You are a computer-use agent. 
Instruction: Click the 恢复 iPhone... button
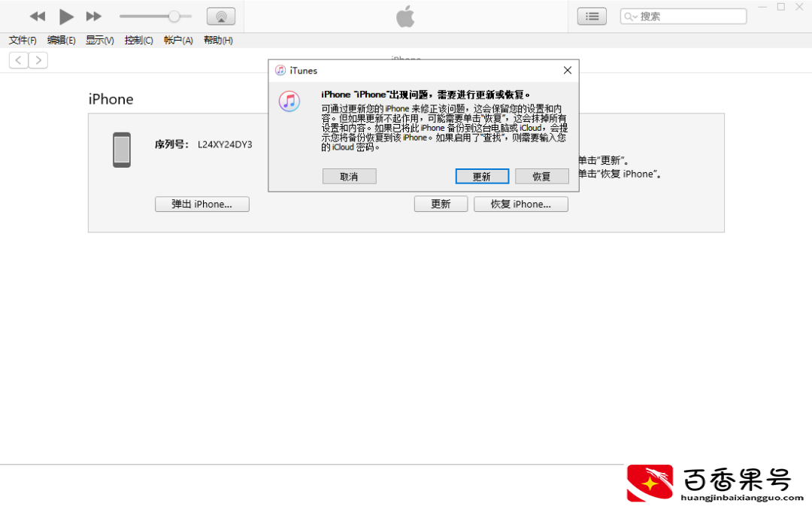pyautogui.click(x=521, y=204)
